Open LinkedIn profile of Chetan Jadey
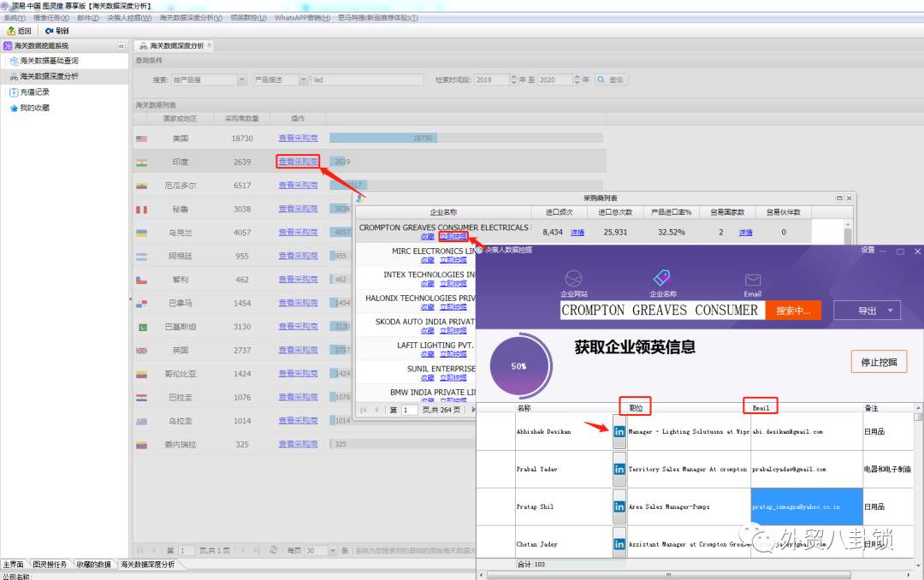Viewport: 924px width, 580px height. point(619,545)
